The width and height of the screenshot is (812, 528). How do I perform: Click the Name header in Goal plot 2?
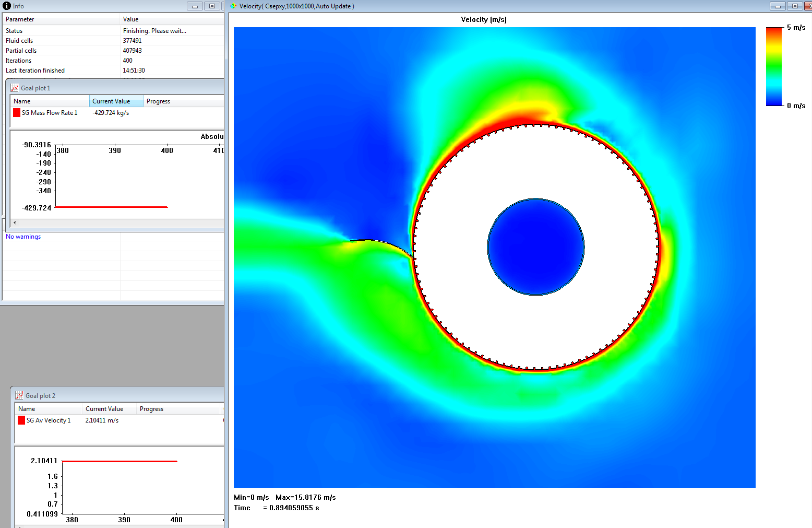pos(27,409)
